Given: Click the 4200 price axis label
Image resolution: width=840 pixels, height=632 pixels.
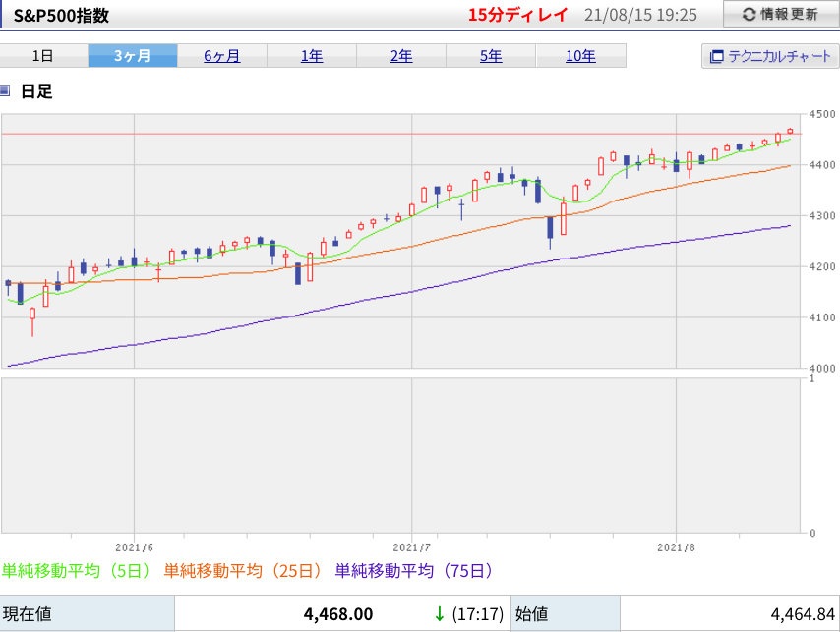Looking at the screenshot, I should click(x=822, y=266).
